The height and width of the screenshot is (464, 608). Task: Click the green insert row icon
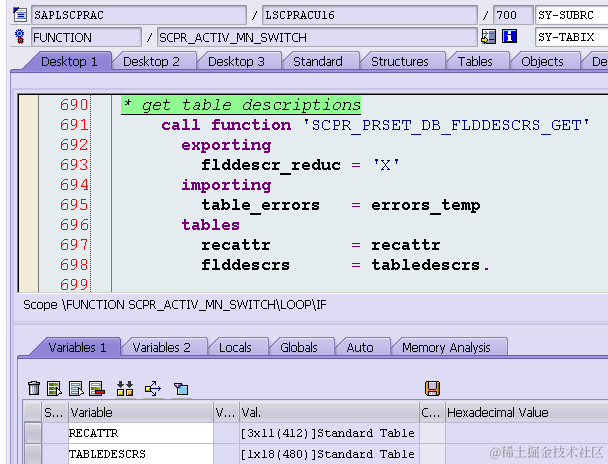coord(54,388)
